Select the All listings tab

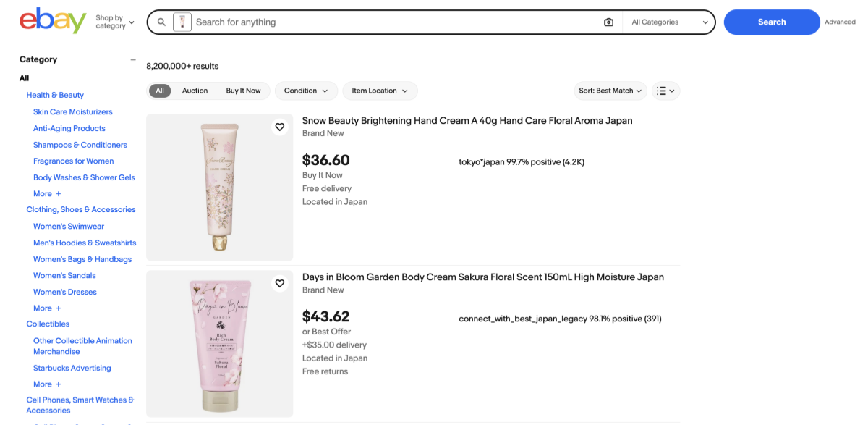(160, 91)
